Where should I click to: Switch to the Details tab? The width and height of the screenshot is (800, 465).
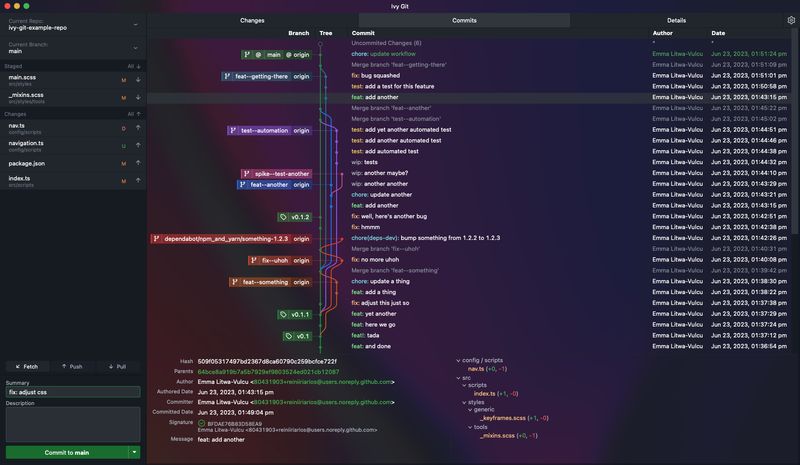(x=677, y=20)
